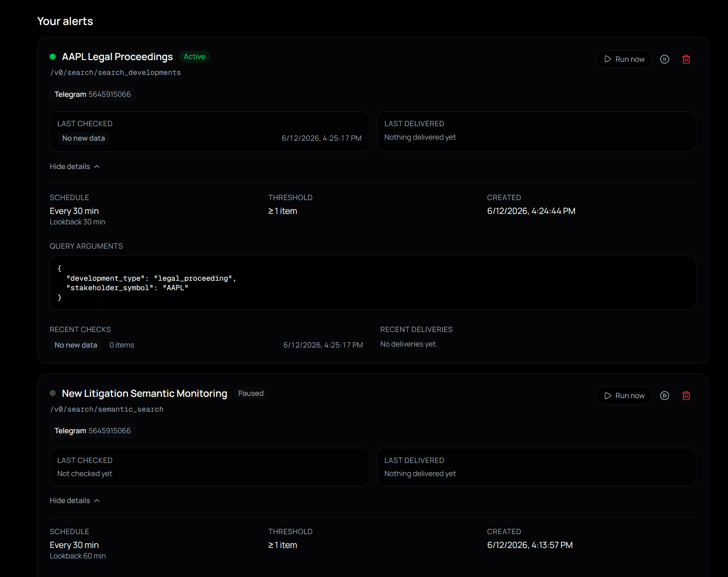
Task: Click the '0 items' count
Action: click(x=122, y=345)
